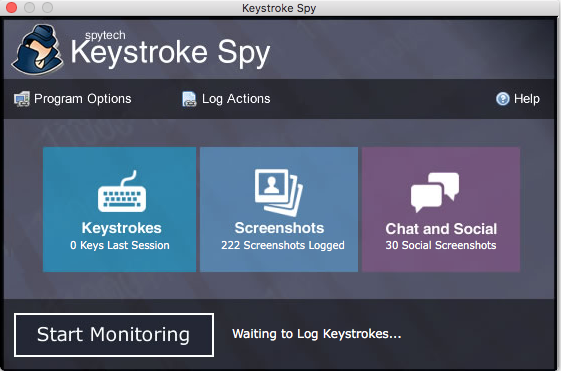The image size is (561, 371).
Task: Click the Keystroke Spy window title
Action: pyautogui.click(x=279, y=8)
